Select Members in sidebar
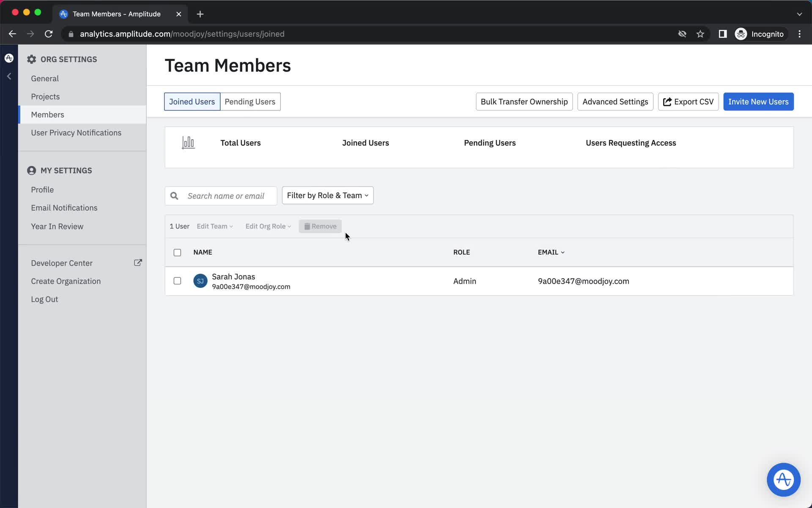 pos(82,115)
